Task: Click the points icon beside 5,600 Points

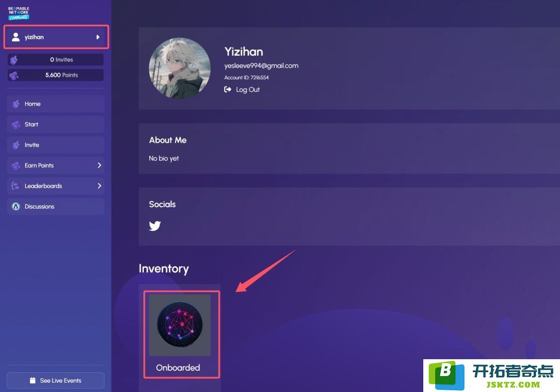Action: coord(14,75)
